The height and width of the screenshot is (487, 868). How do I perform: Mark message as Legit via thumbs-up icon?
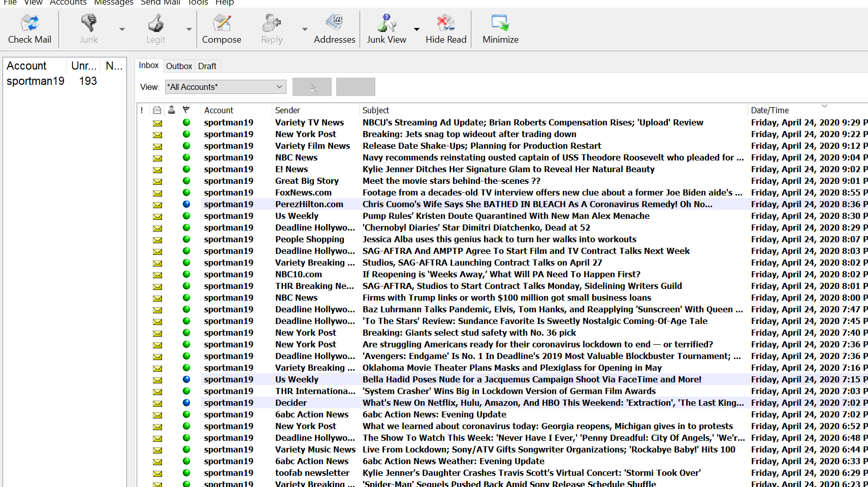tap(155, 29)
